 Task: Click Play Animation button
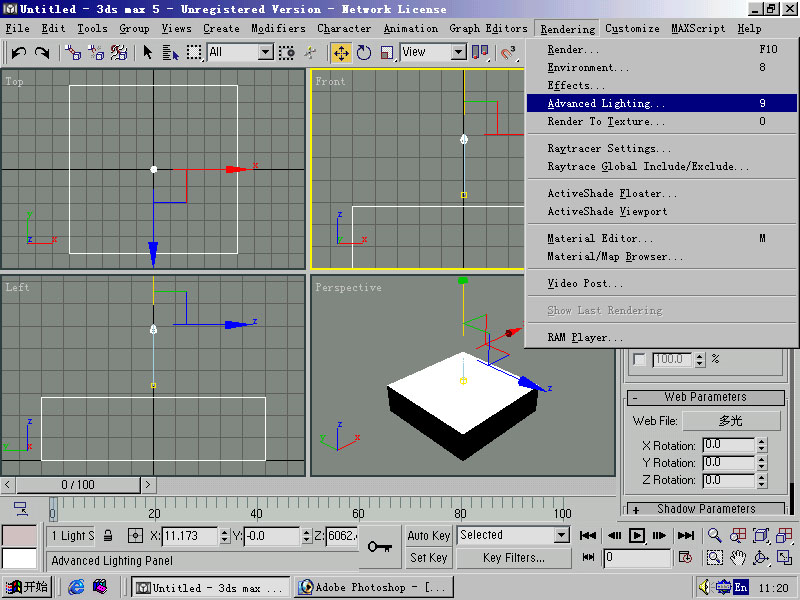click(x=637, y=535)
